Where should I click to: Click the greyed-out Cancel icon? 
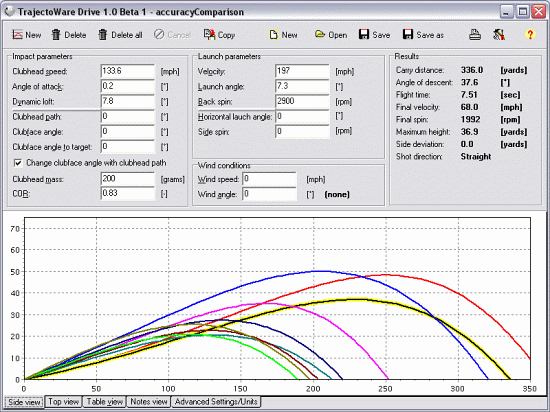pos(159,34)
